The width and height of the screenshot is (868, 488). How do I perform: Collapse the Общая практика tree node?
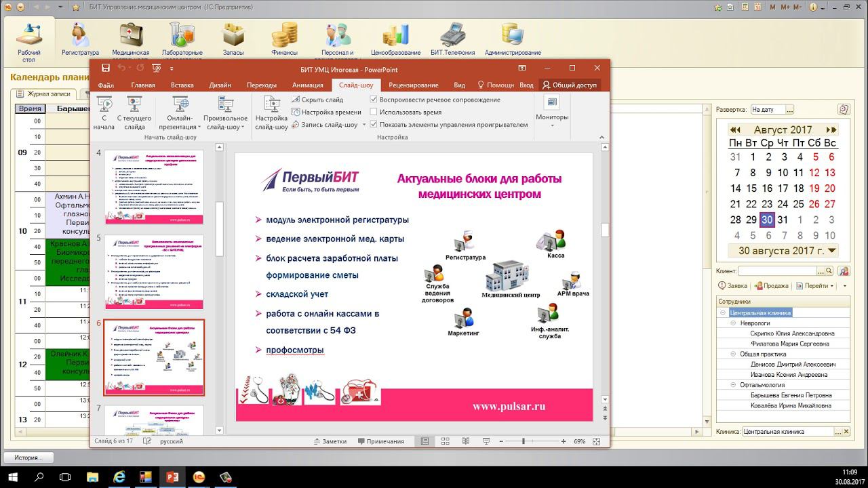733,354
